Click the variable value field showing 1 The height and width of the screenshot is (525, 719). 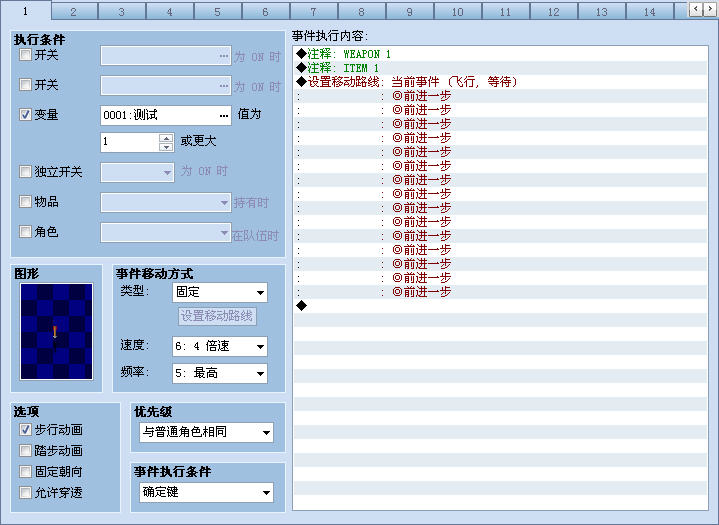click(x=130, y=142)
